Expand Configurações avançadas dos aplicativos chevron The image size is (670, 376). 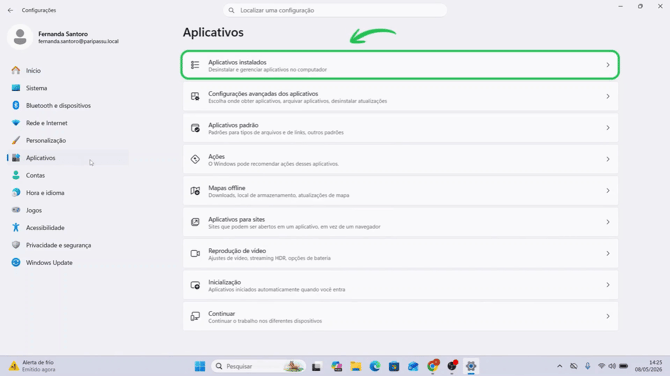pyautogui.click(x=608, y=96)
